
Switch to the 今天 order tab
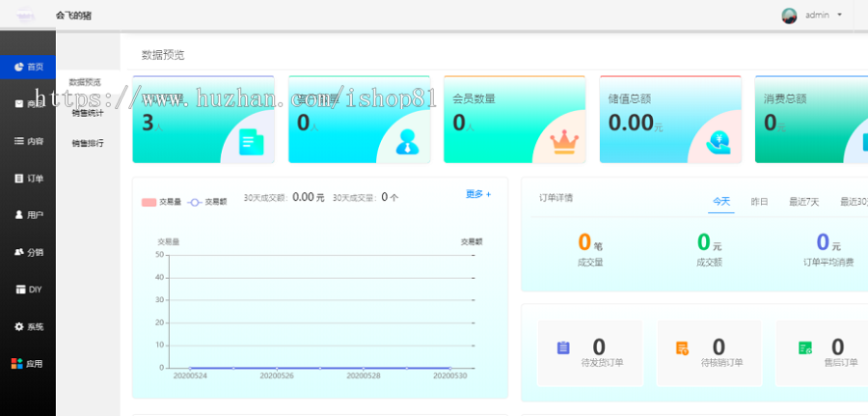pos(721,202)
